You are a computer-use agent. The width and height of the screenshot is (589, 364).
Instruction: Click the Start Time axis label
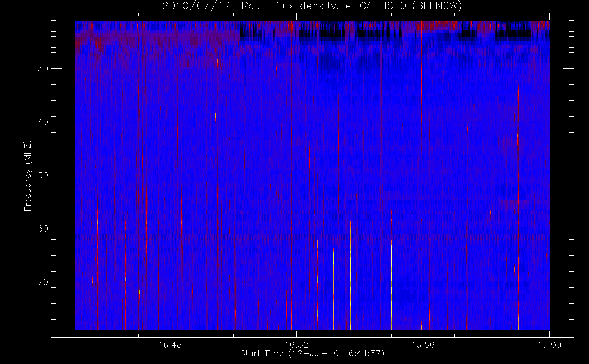coord(312,353)
